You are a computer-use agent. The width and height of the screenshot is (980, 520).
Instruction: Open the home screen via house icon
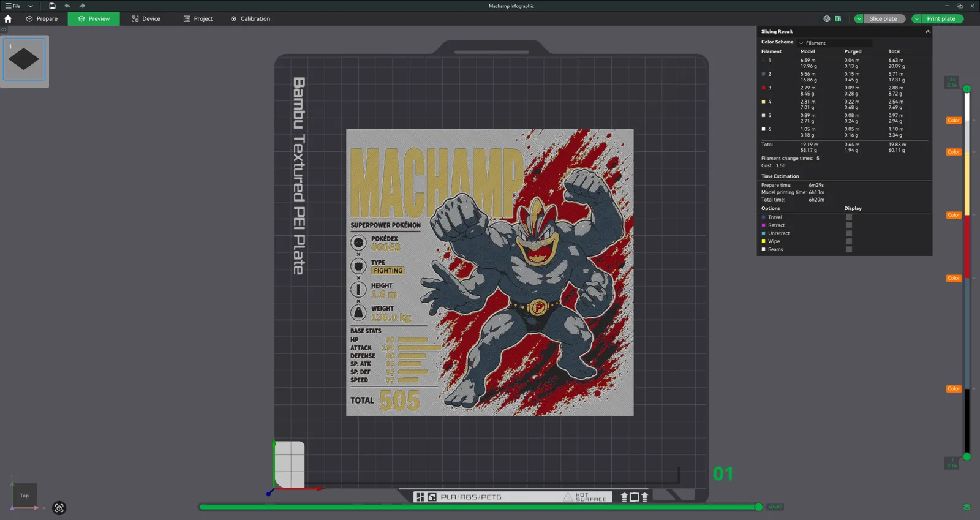coord(8,19)
